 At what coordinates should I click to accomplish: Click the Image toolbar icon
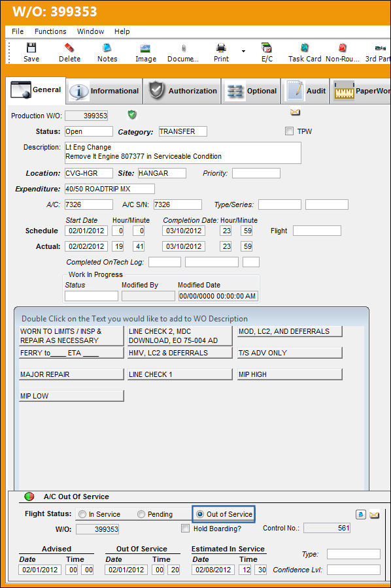tap(145, 48)
